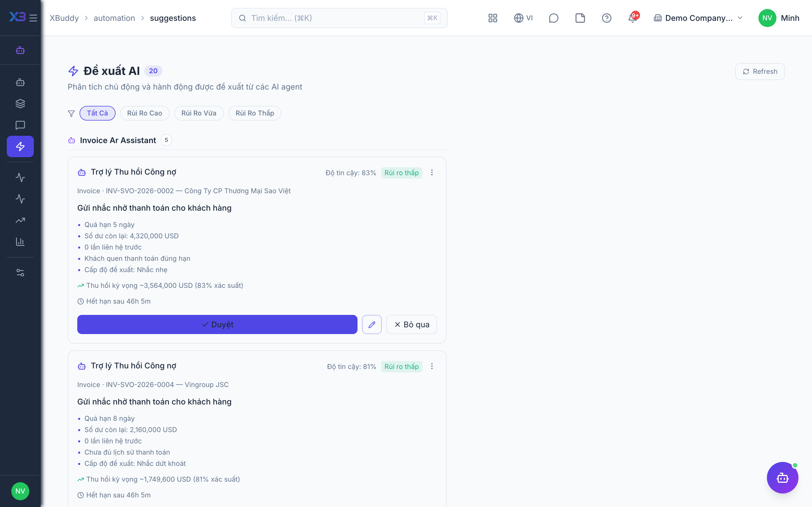
Task: Expand the Demo Company dropdown
Action: [698, 18]
